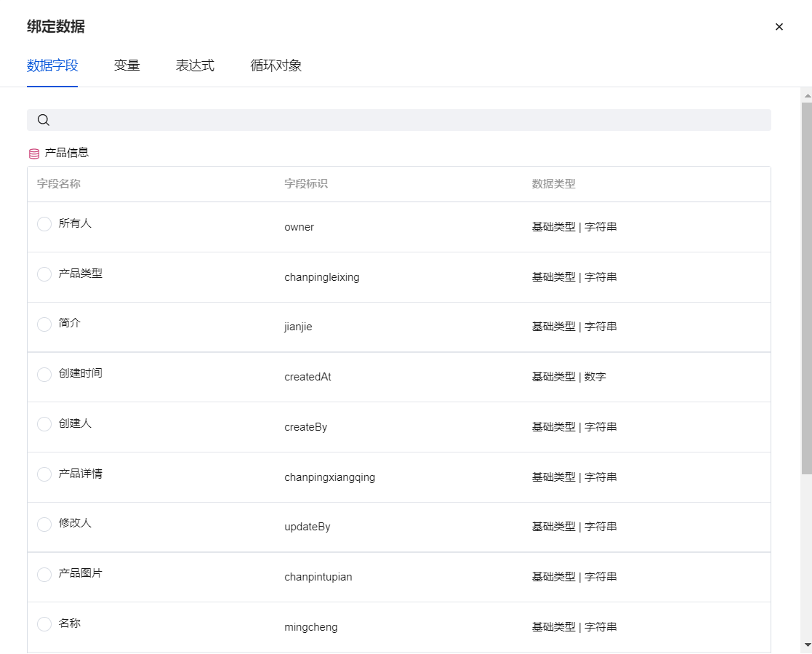The width and height of the screenshot is (812, 654).
Task: Click the scrollbar up arrow
Action: (807, 96)
